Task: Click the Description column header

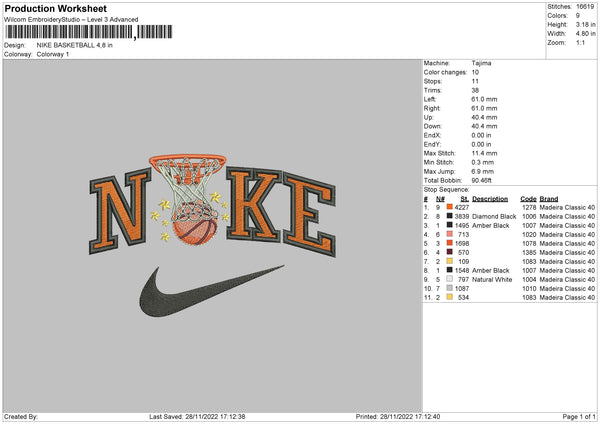Action: coord(490,199)
